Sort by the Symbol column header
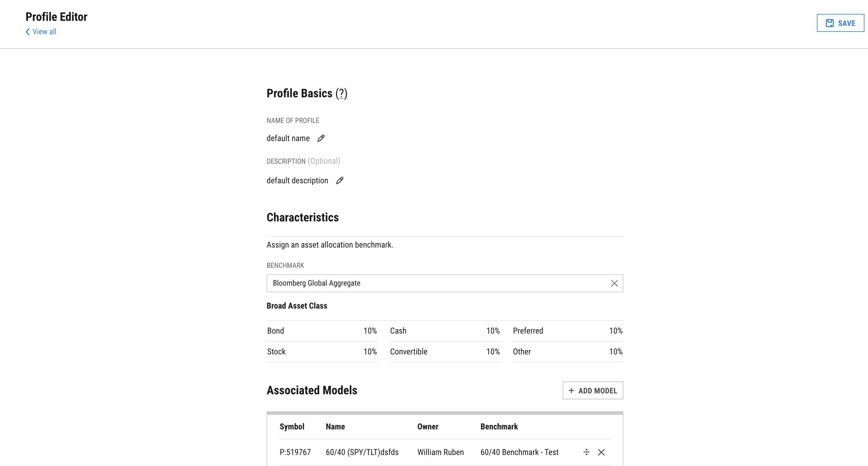Viewport: 868px width, 466px height. pyautogui.click(x=292, y=426)
